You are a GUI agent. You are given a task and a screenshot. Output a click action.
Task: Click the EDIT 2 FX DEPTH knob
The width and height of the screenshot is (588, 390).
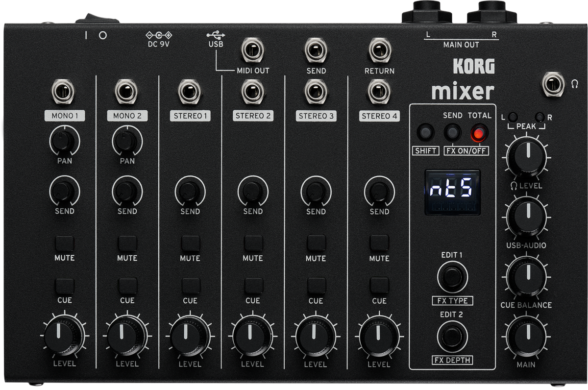point(452,337)
